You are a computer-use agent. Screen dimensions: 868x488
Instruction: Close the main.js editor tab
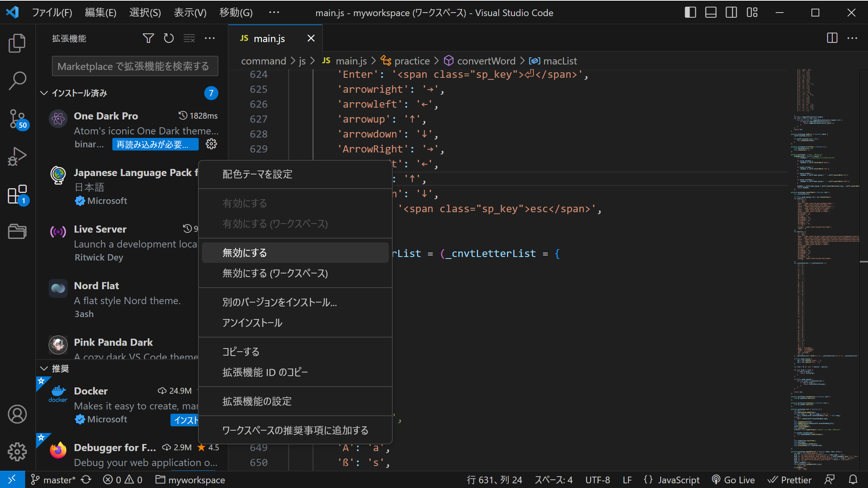[311, 38]
